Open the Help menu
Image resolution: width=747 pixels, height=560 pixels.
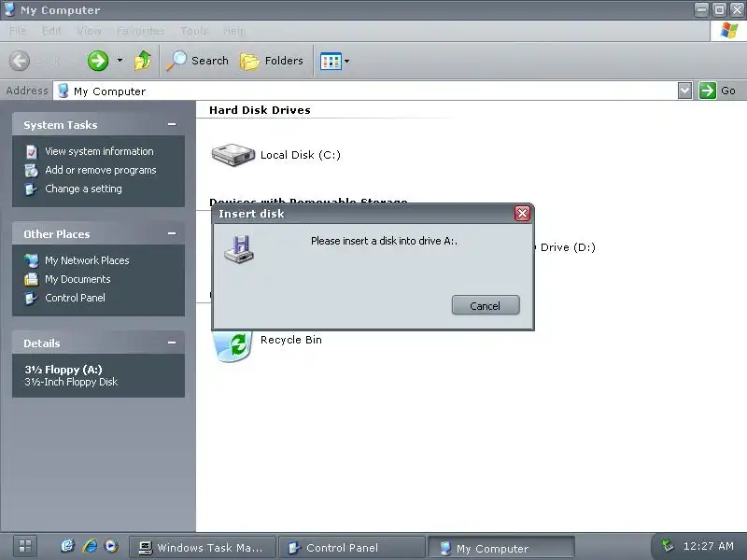tap(234, 31)
